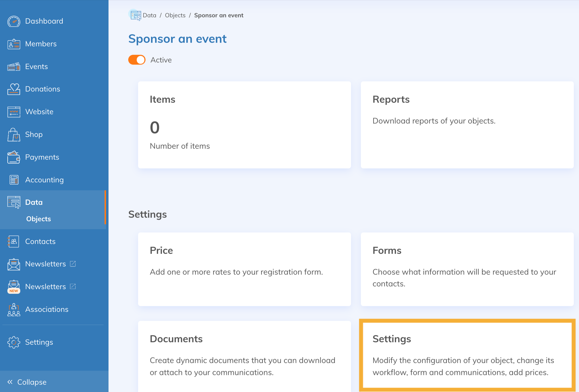Open the Price settings card

tap(244, 269)
